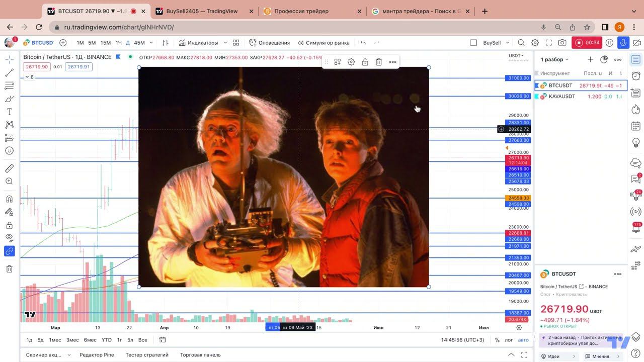Select the trend line drawing tool
Image resolution: width=644 pixels, height=362 pixels.
pos(9,73)
